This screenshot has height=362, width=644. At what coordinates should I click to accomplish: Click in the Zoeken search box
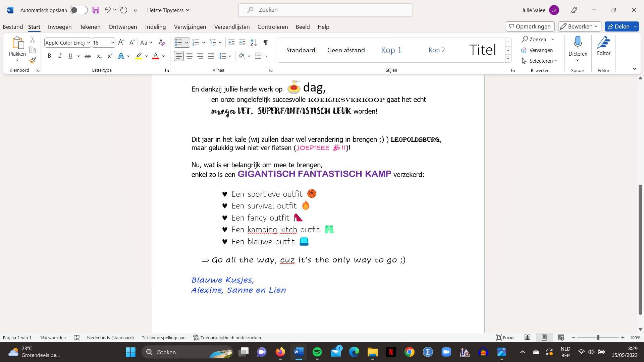click(325, 10)
